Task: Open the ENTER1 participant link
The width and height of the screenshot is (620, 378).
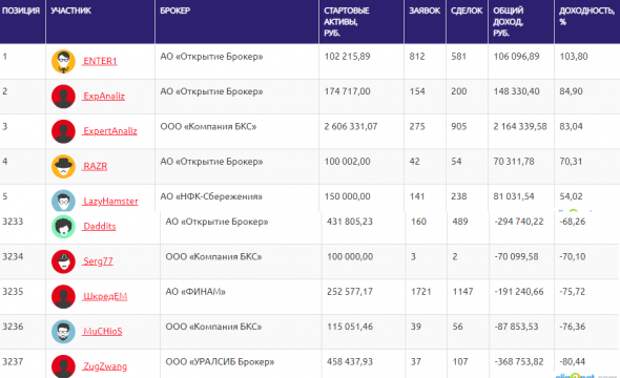Action: tap(100, 61)
